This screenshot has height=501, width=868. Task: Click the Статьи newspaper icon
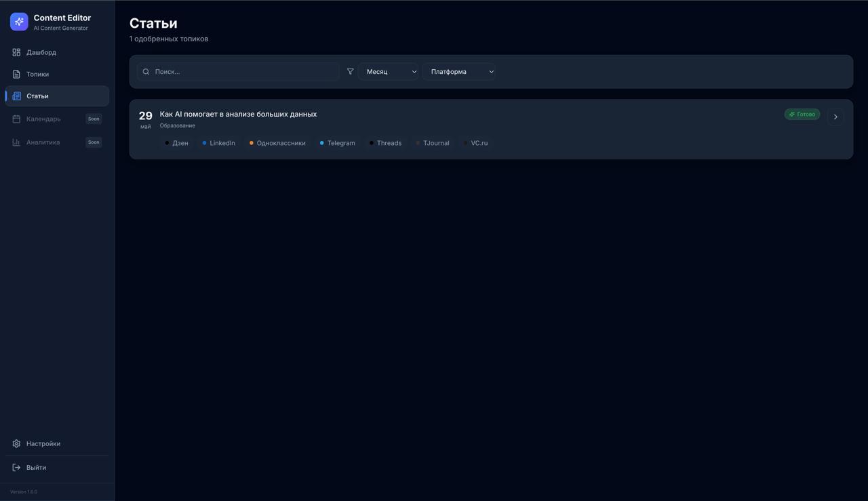[x=16, y=96]
